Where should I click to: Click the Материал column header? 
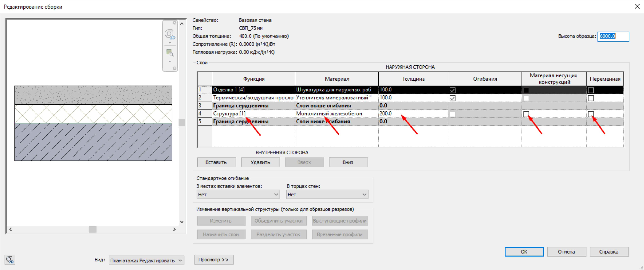(336, 79)
